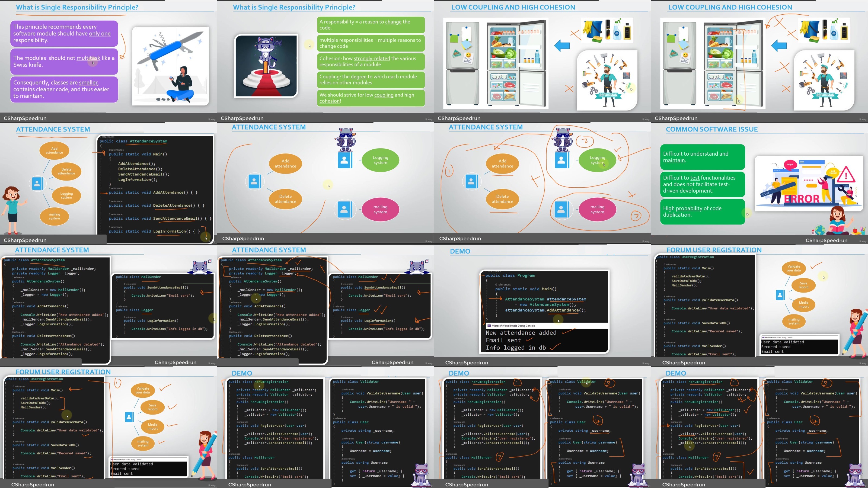Select the line 'public class Program'
This screenshot has height=488, width=868.
pyautogui.click(x=510, y=275)
